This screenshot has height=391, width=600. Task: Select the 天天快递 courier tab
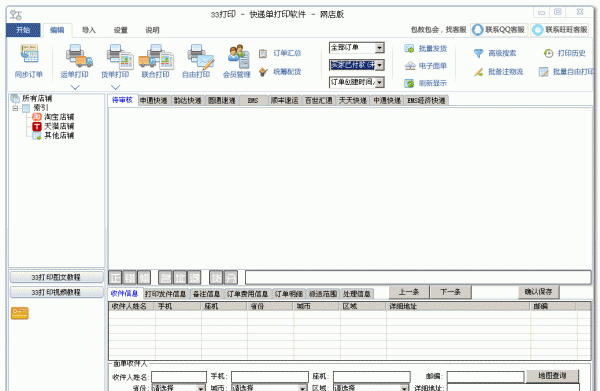[353, 100]
